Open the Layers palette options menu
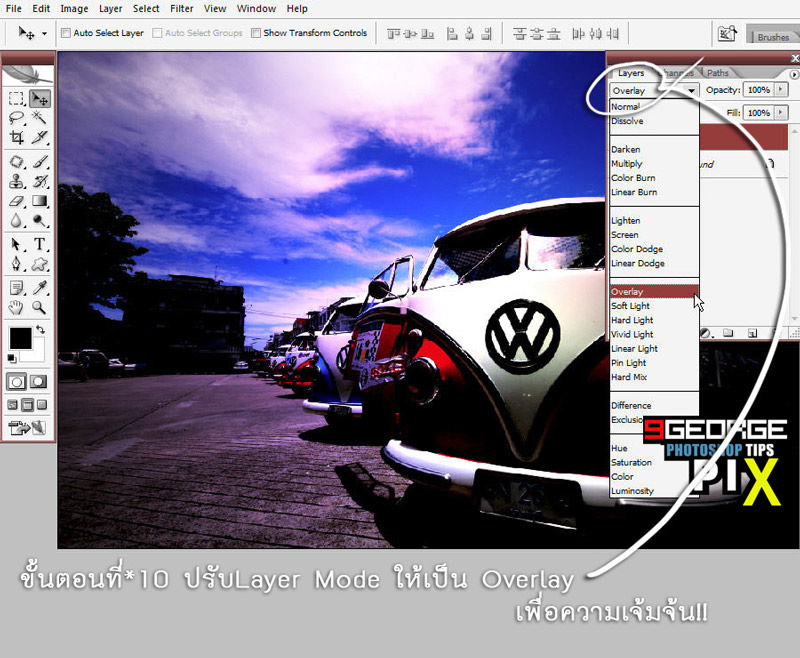 [793, 74]
